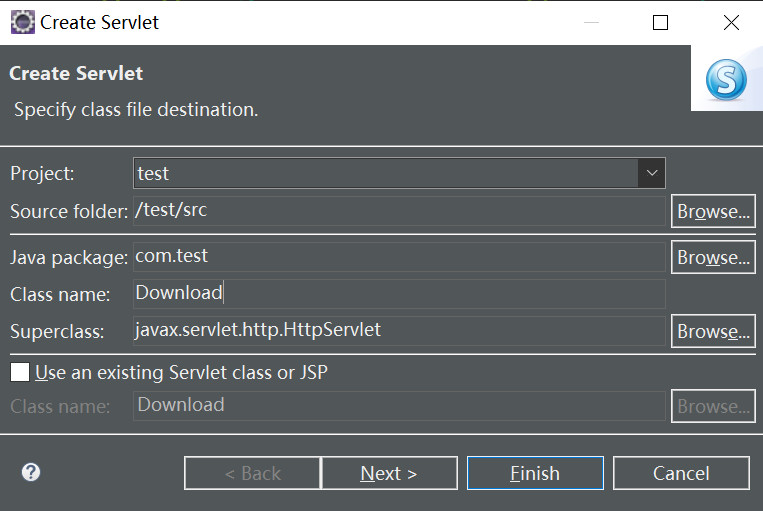The width and height of the screenshot is (763, 511).
Task: Click the Source folder text field
Action: pyautogui.click(x=399, y=211)
